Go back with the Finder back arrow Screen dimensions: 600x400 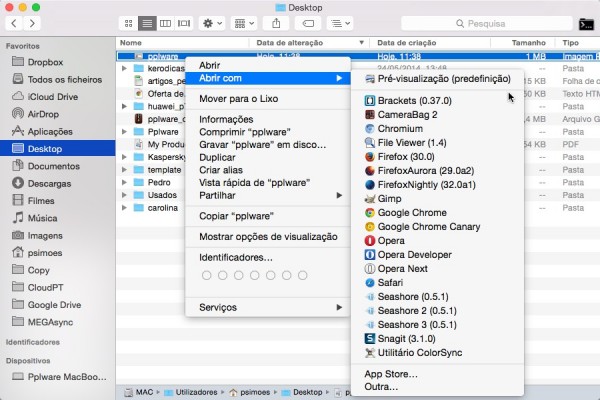click(x=14, y=23)
